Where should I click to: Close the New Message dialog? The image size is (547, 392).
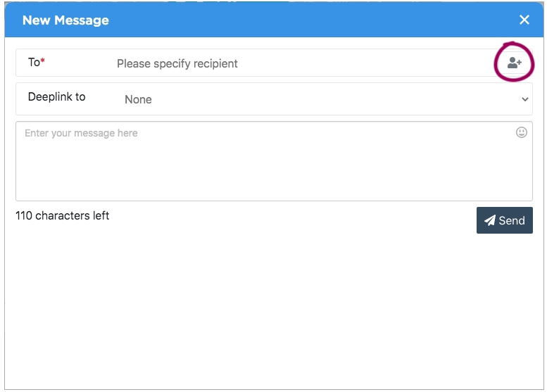524,20
